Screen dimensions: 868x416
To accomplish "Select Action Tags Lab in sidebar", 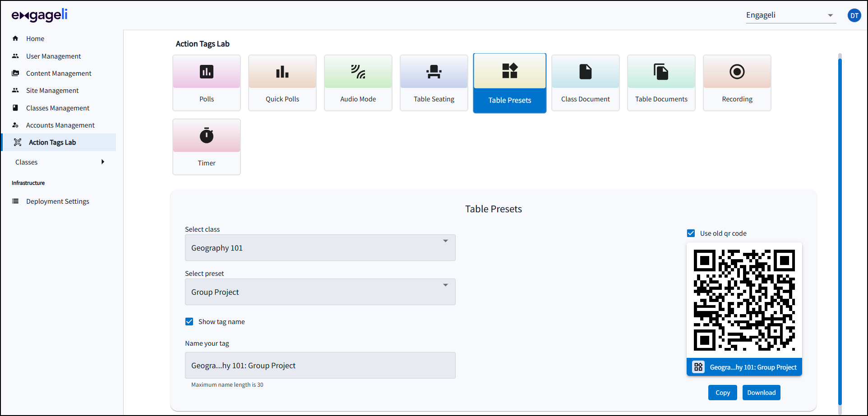I will tap(59, 142).
